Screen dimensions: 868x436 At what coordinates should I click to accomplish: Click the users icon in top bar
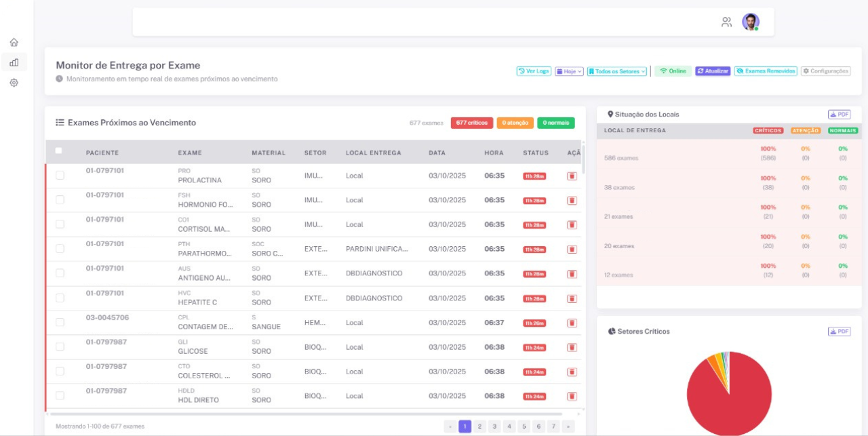click(726, 22)
